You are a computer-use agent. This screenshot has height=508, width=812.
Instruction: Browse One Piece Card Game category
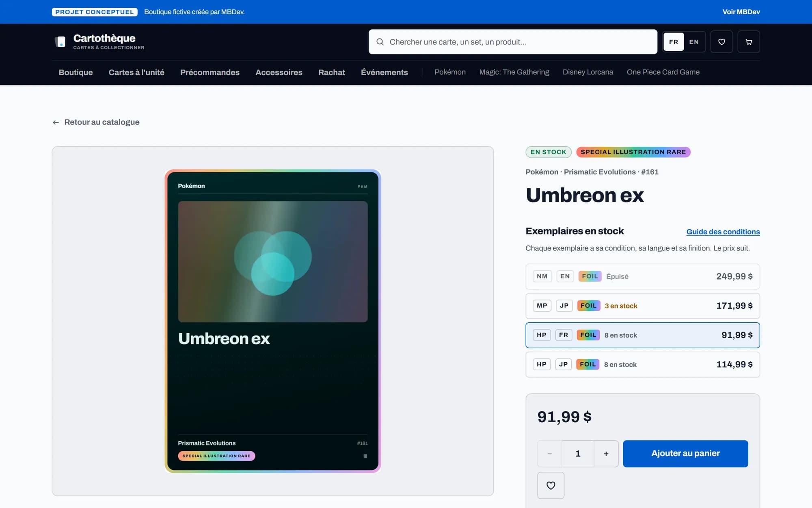[x=663, y=72]
